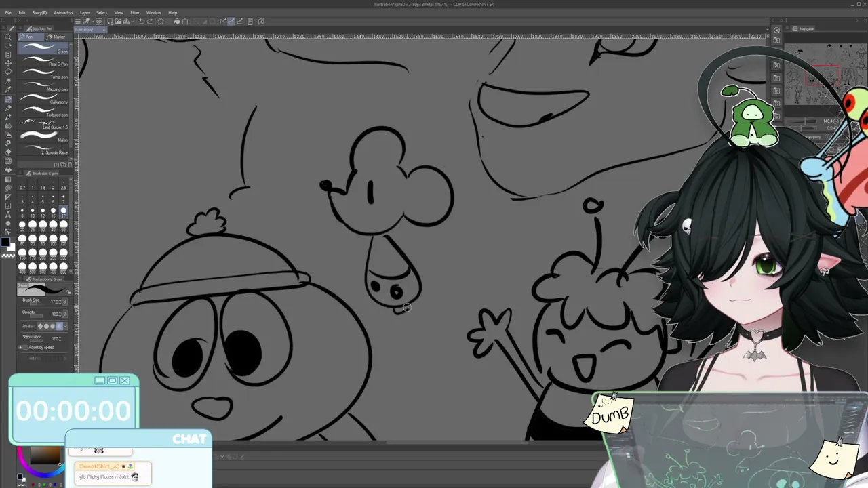The image size is (868, 488).
Task: Open the support help icon in command bar
Action: click(x=262, y=21)
